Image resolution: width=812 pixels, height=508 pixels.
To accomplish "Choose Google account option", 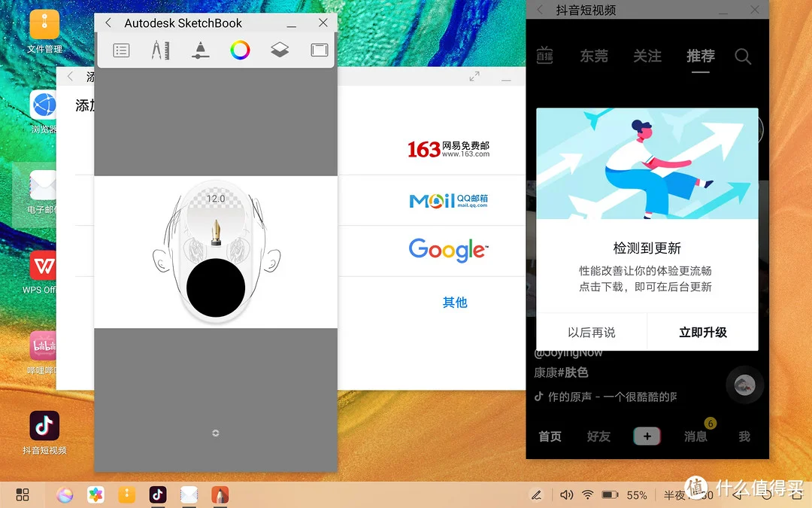I will pyautogui.click(x=448, y=251).
